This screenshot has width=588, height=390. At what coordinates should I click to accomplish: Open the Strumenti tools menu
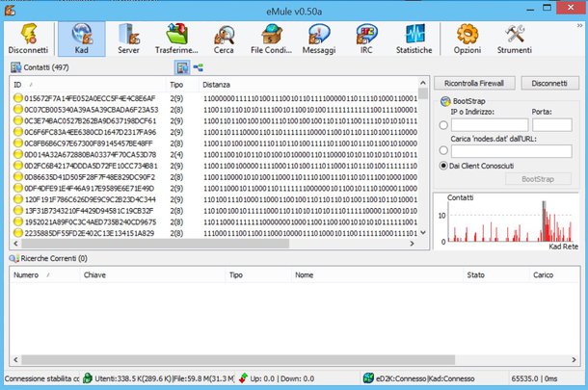515,39
